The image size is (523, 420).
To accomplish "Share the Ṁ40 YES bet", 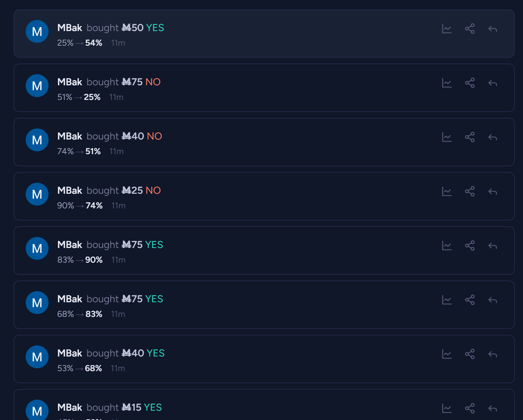I will (x=470, y=354).
